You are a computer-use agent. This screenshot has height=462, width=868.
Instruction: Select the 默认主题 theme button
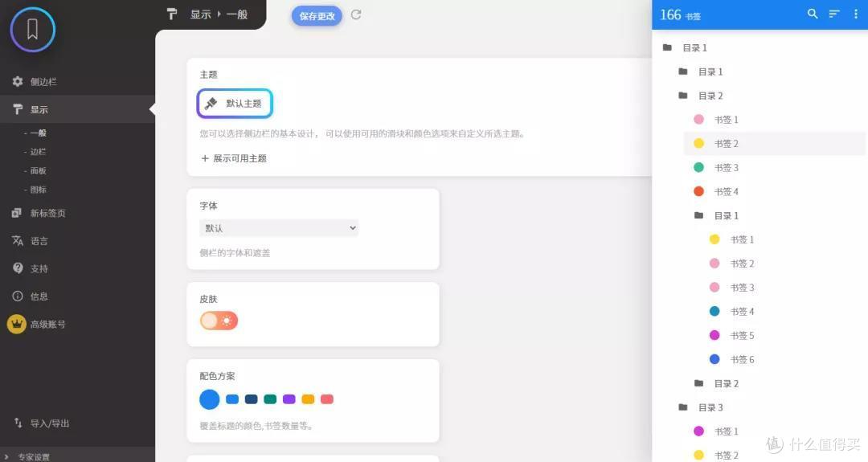coord(235,104)
